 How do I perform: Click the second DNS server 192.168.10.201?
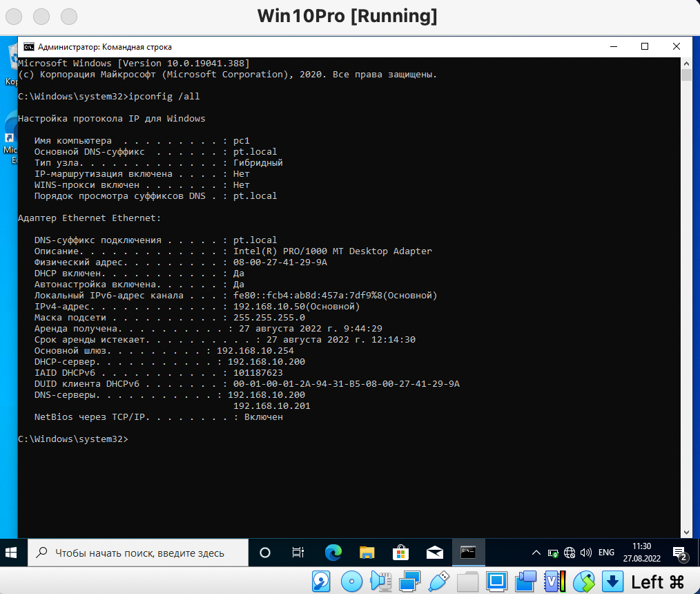(x=272, y=406)
